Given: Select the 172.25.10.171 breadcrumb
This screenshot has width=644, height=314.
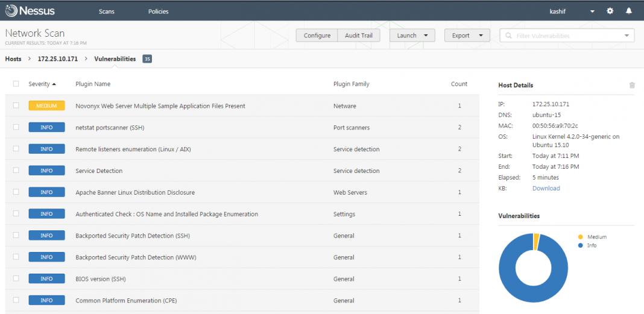Looking at the screenshot, I should pyautogui.click(x=57, y=59).
